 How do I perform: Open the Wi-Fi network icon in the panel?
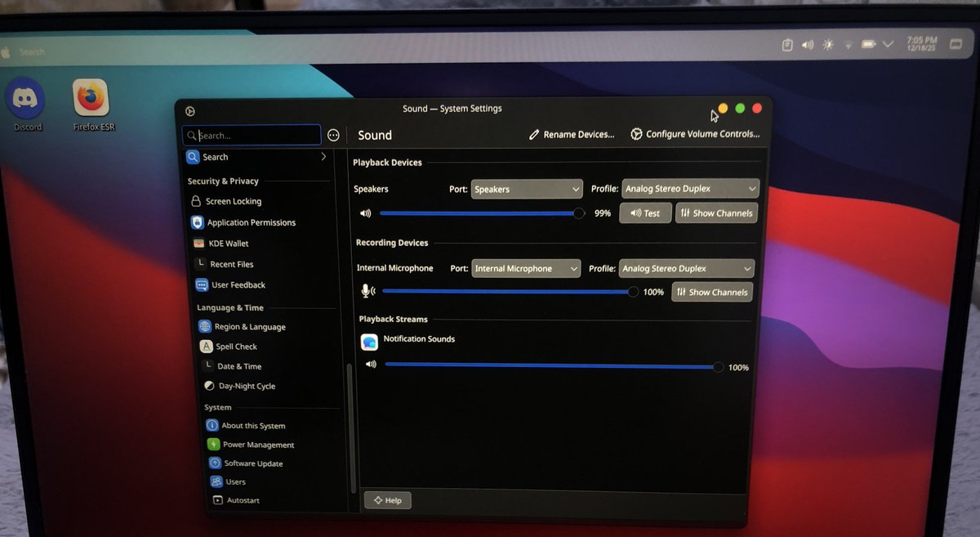[849, 45]
